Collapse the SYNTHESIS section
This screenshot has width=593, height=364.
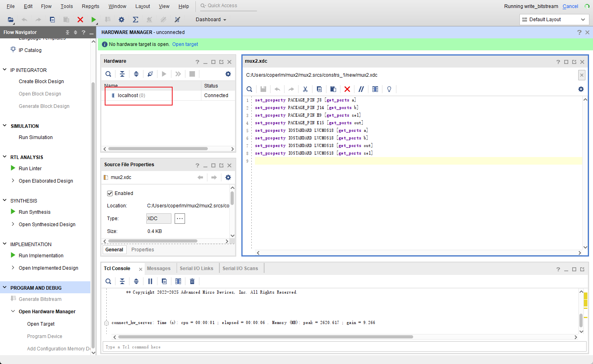(5, 201)
